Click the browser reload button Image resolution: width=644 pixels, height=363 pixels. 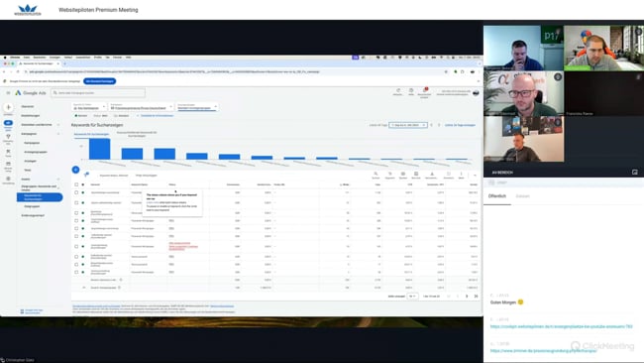(x=18, y=72)
